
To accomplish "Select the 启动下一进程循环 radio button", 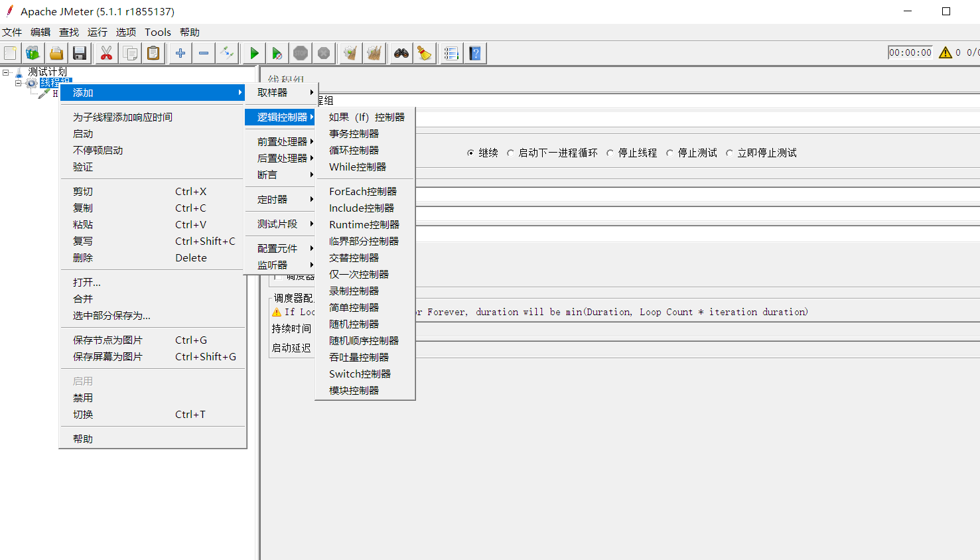I will 510,153.
